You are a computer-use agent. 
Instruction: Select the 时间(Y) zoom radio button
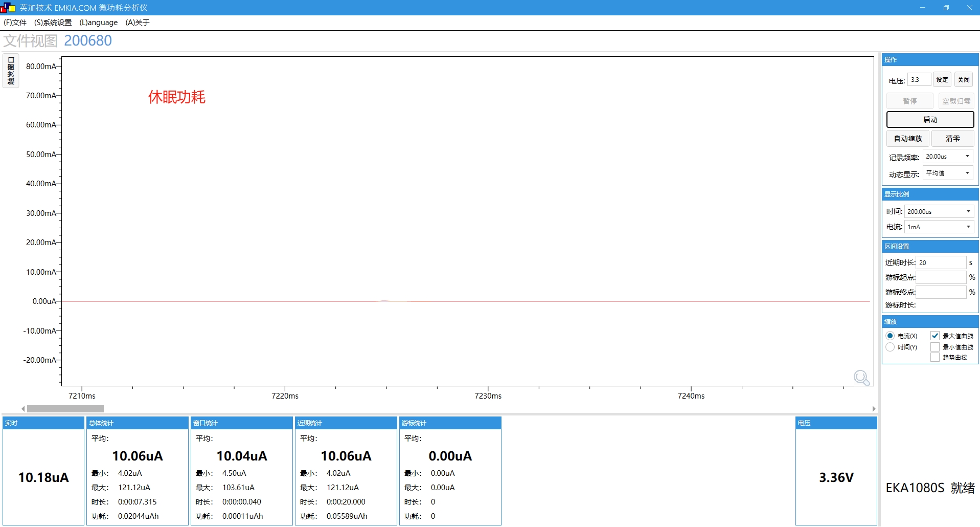click(890, 347)
